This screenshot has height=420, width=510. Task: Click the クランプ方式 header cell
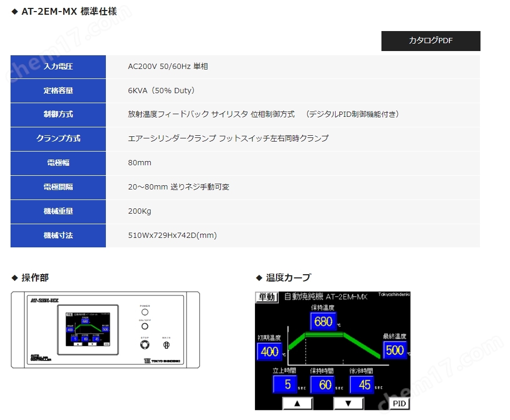[x=58, y=139]
